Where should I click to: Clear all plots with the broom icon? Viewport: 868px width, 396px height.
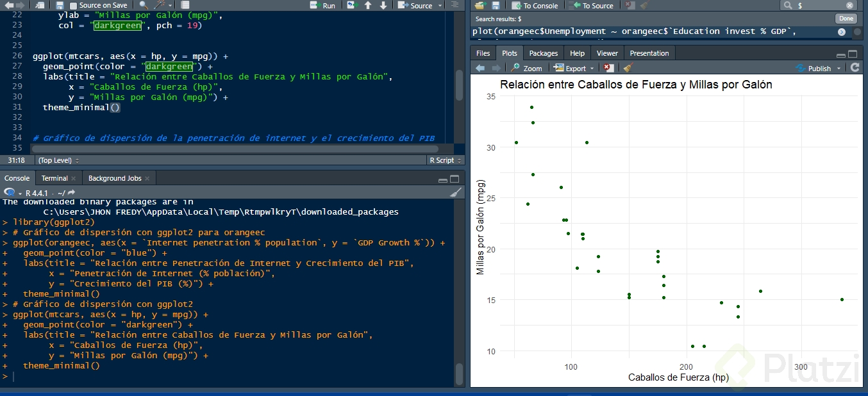tap(628, 68)
